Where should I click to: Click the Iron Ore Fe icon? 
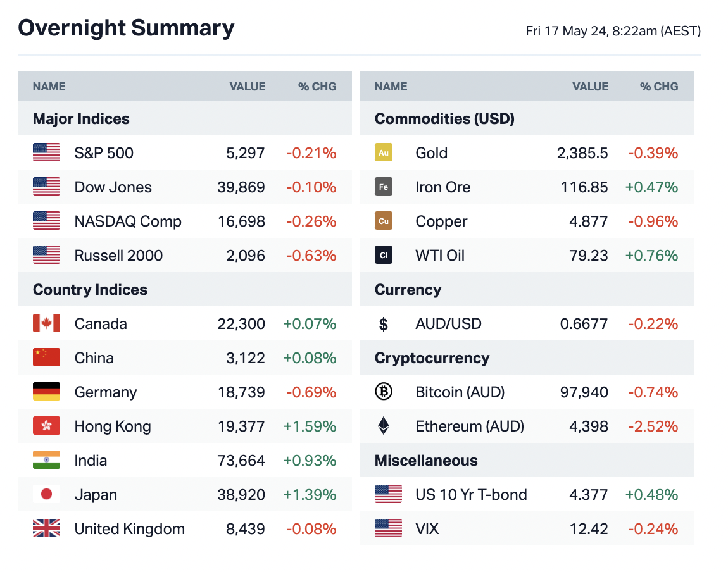tap(384, 187)
